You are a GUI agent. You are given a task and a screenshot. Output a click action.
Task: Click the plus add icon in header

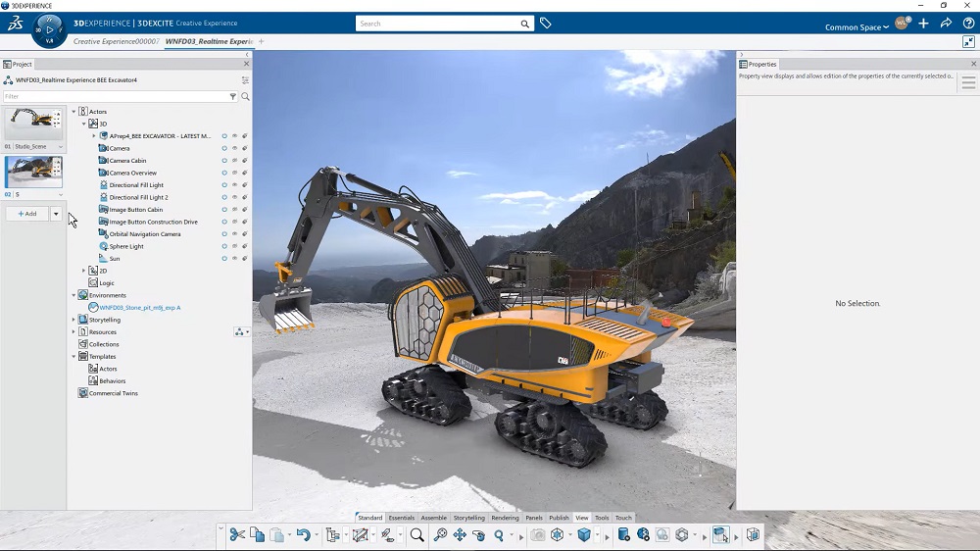(x=923, y=24)
